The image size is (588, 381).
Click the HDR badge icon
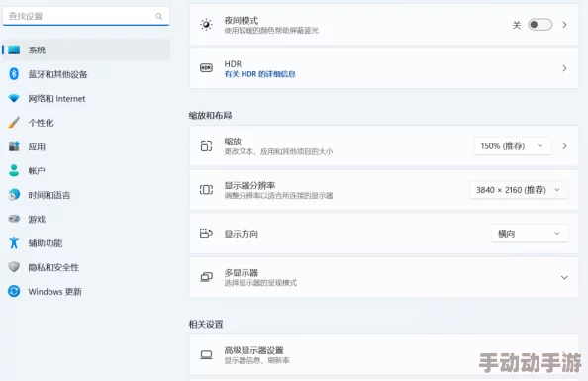pyautogui.click(x=206, y=68)
